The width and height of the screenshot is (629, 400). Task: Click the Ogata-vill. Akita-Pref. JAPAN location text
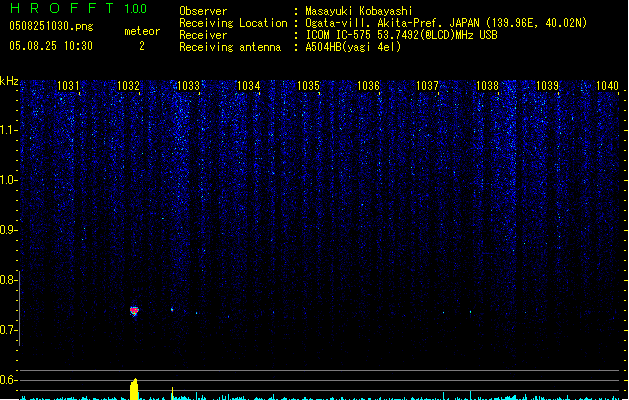446,23
